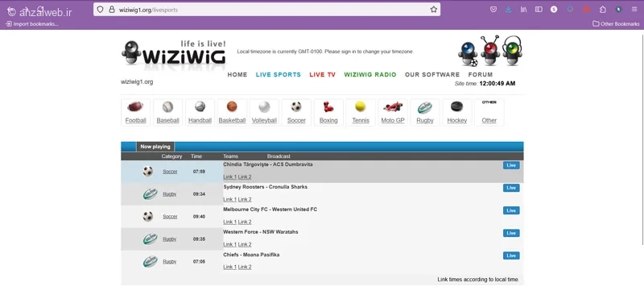This screenshot has width=644, height=307.
Task: Open OUR SOFTWARE navigation item
Action: [x=432, y=75]
